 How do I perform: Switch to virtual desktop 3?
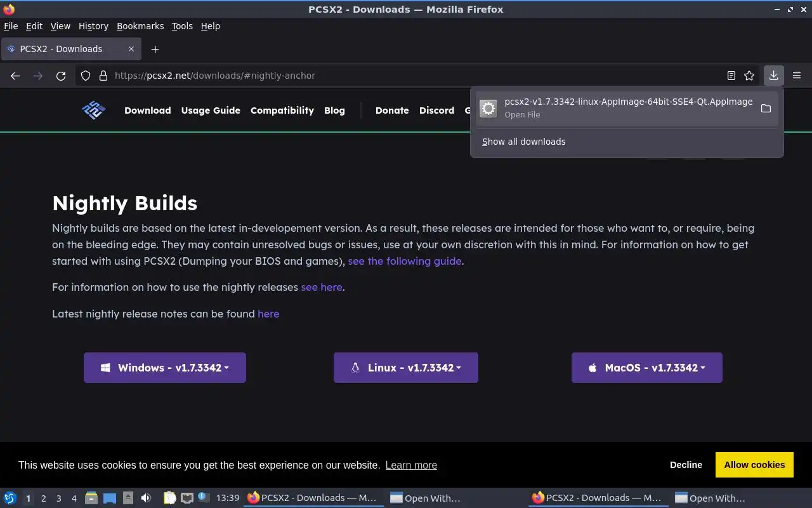coord(58,498)
